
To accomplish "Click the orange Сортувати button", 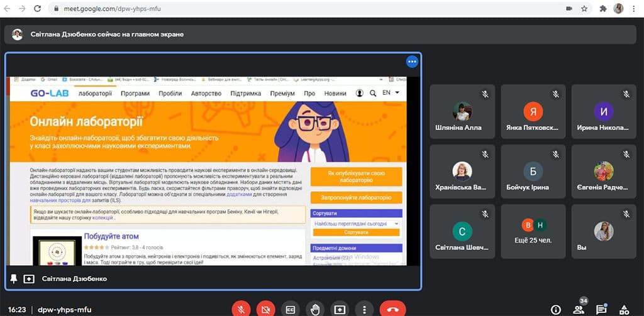I will pyautogui.click(x=356, y=232).
